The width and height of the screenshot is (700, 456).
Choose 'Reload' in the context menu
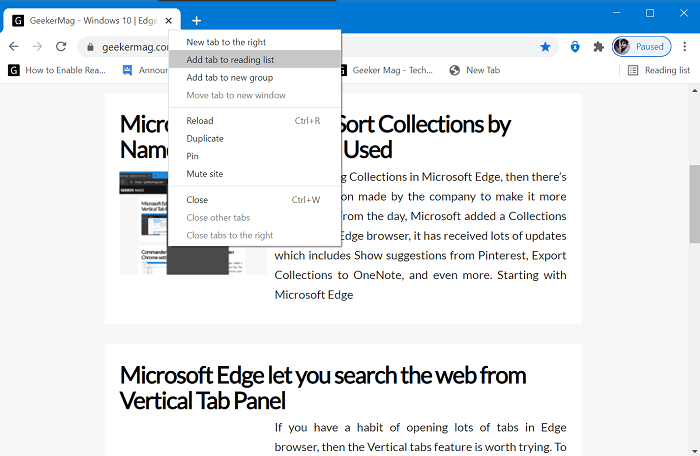254,121
